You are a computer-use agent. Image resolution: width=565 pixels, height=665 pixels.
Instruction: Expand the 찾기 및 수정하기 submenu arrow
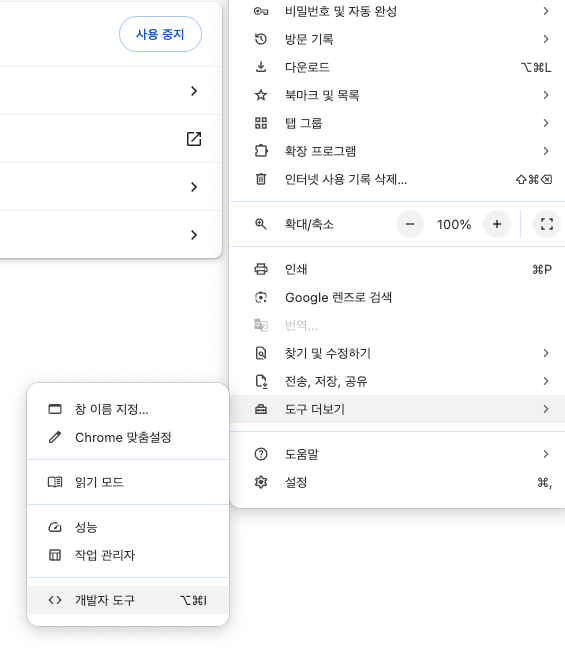[546, 353]
